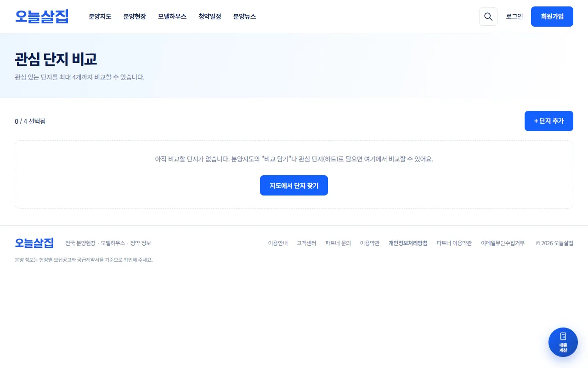Screen dimensions: 588x368
Task: Click the 관심 단지 비교 page heading
Action: pyautogui.click(x=56, y=59)
